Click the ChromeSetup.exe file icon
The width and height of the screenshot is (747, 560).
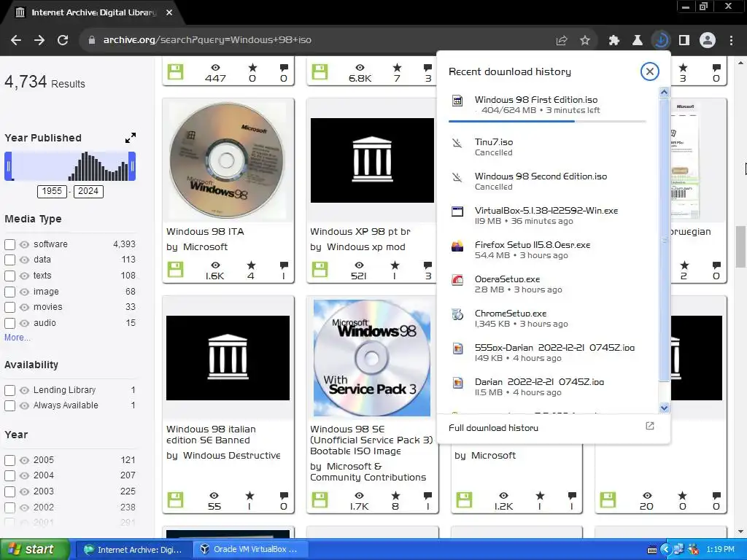(457, 314)
